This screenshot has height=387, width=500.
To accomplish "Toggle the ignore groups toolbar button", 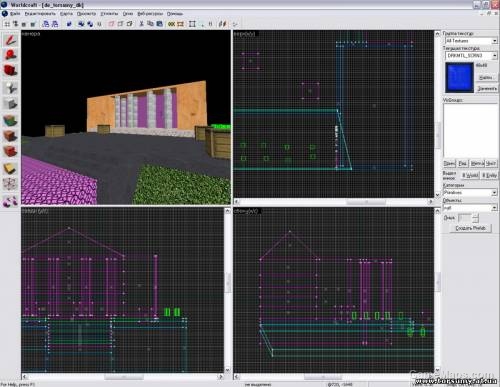I will point(99,24).
